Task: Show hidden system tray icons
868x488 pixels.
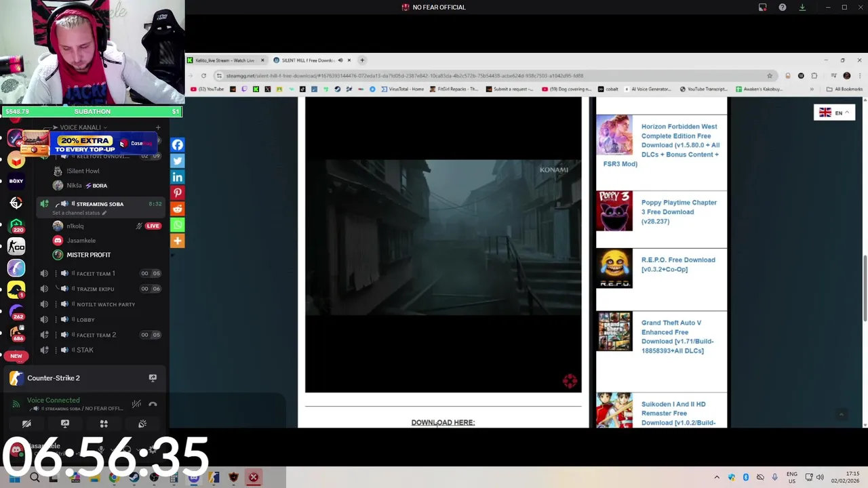Action: coord(717,477)
